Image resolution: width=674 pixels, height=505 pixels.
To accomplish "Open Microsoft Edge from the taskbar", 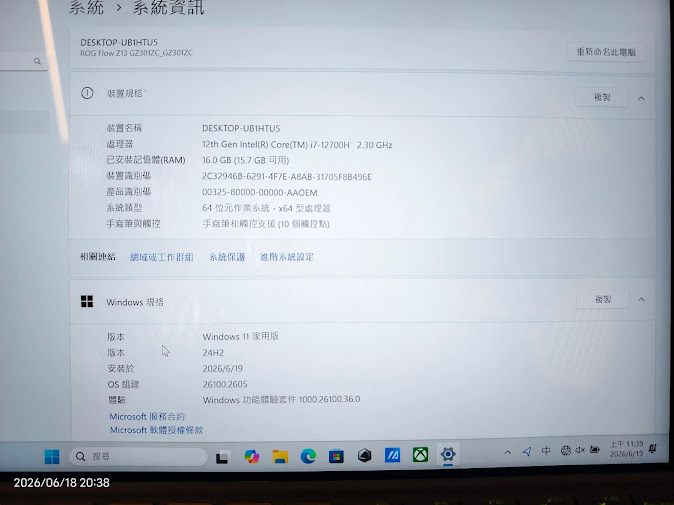I will click(308, 456).
